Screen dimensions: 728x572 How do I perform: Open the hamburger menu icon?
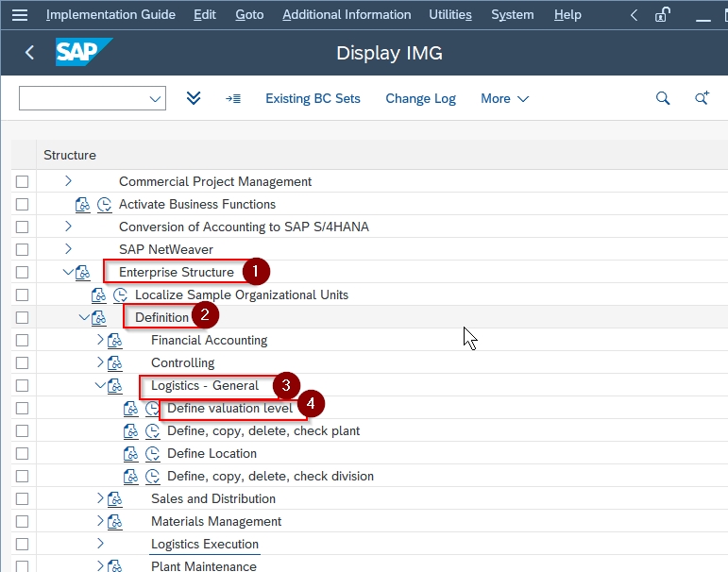[20, 15]
